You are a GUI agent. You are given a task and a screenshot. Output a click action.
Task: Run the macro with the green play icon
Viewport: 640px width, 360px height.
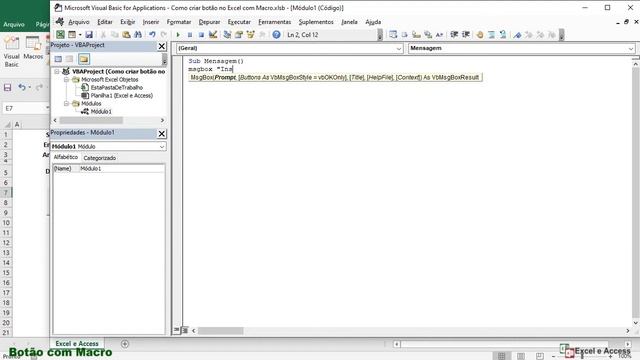point(178,35)
